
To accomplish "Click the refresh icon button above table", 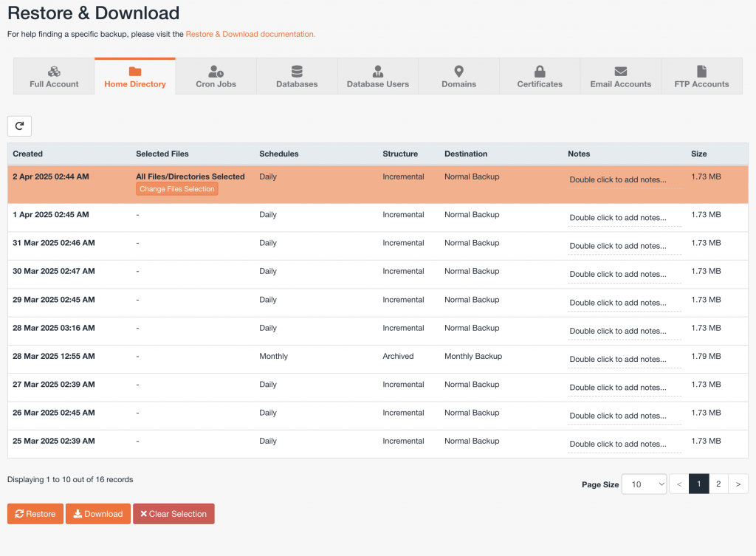I will (19, 126).
